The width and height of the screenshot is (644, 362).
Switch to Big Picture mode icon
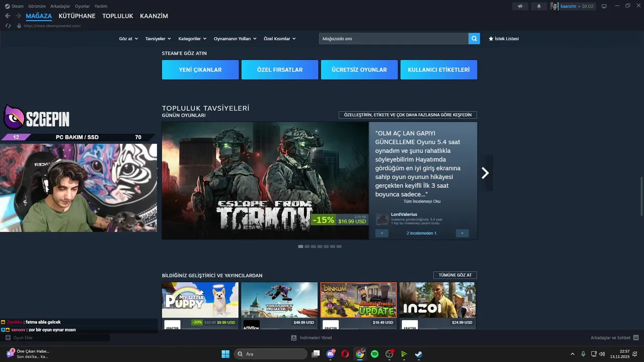click(x=604, y=6)
